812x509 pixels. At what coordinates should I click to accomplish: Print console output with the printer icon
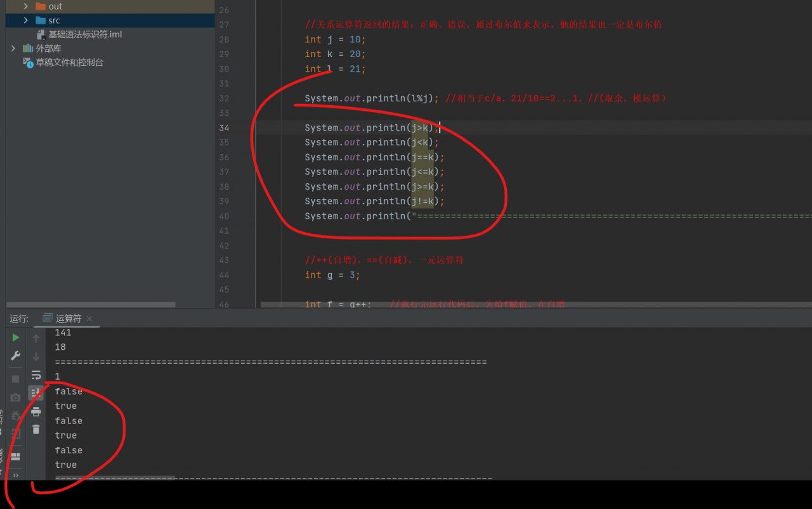click(36, 411)
